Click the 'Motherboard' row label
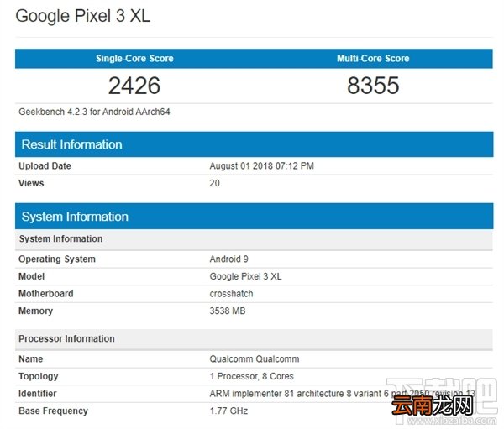Image resolution: width=504 pixels, height=429 pixels. coord(46,293)
